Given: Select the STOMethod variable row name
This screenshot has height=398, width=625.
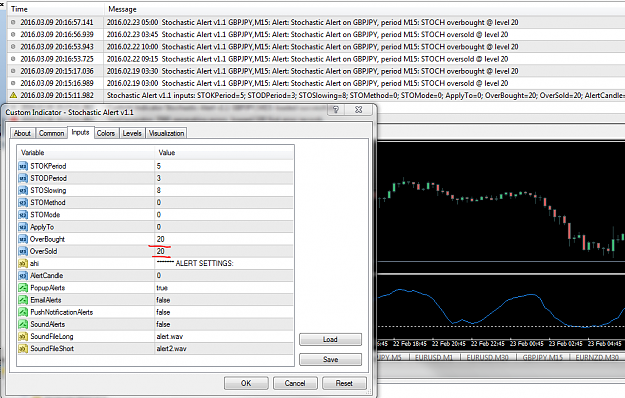Looking at the screenshot, I should pos(48,202).
